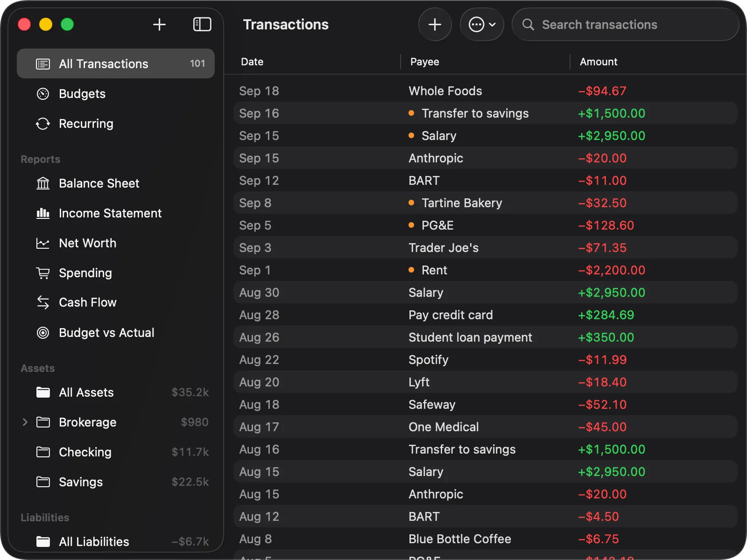Click the Aug 30 Salary amount +$2,950.00
Viewport: 747px width, 560px height.
click(x=612, y=293)
